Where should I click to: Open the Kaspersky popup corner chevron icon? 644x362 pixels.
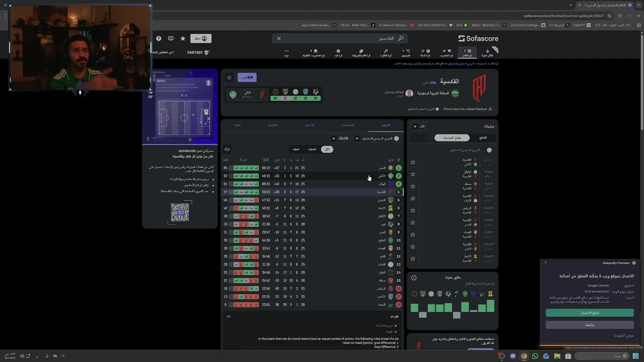pyautogui.click(x=546, y=263)
